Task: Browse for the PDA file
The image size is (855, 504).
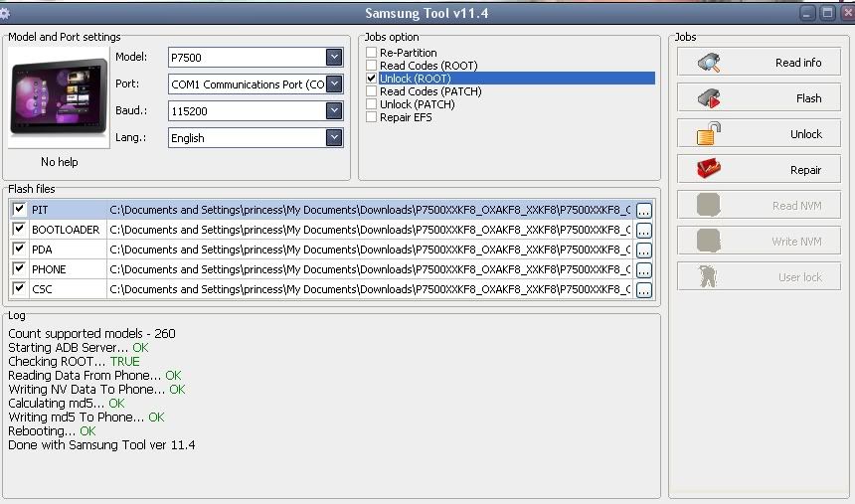Action: click(x=644, y=251)
